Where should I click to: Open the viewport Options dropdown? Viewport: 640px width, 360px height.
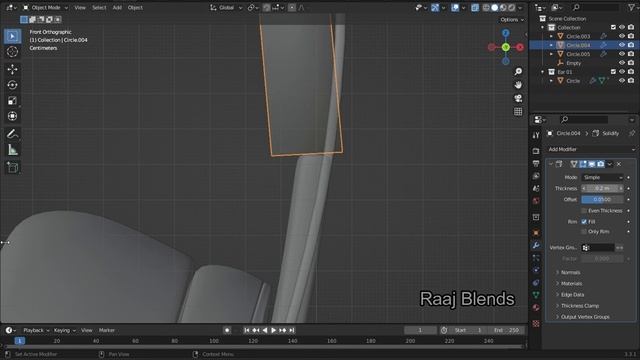(511, 20)
